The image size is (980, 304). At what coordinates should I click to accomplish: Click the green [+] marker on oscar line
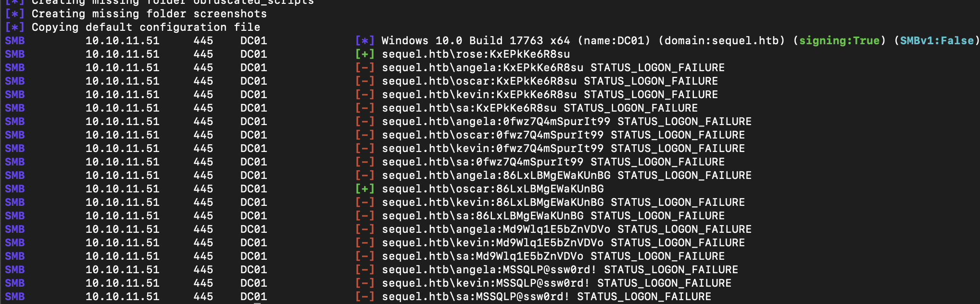[364, 189]
